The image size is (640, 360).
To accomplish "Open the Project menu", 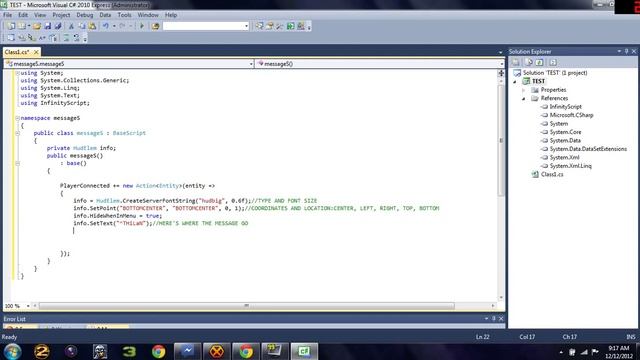I will pyautogui.click(x=61, y=15).
